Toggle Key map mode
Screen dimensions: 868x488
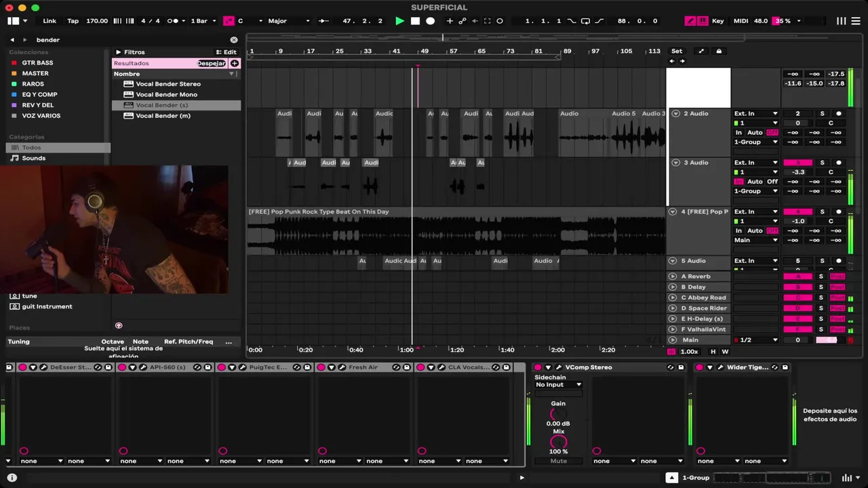[x=717, y=21]
